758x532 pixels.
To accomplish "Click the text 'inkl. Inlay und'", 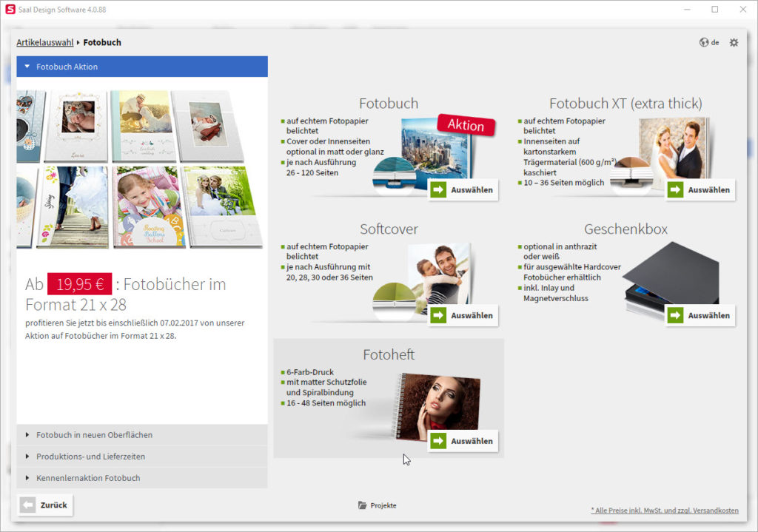I will 549,288.
